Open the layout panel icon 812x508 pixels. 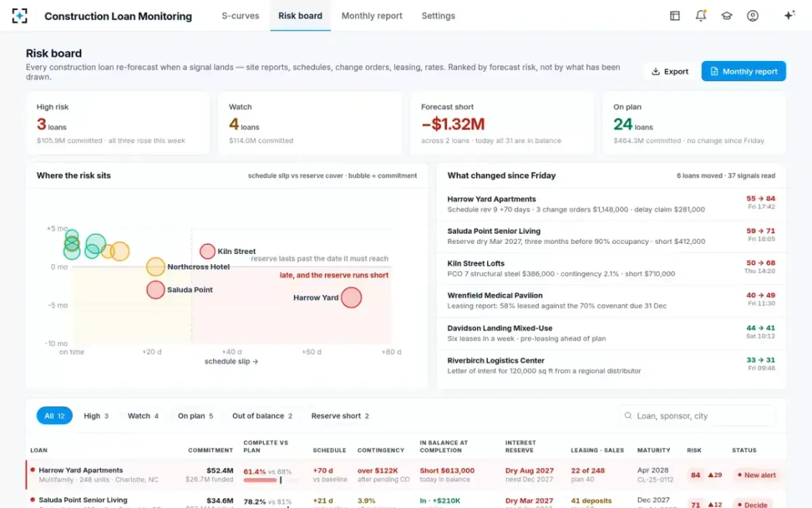pos(675,16)
